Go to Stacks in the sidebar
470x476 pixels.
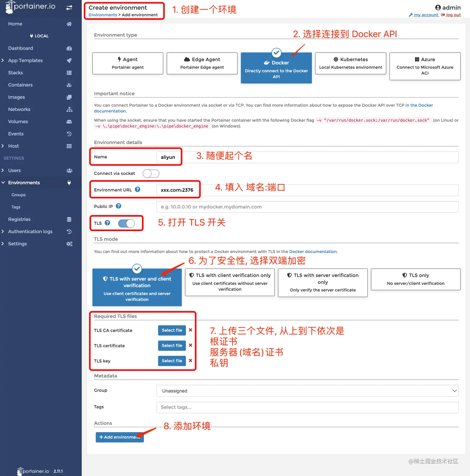[x=16, y=73]
